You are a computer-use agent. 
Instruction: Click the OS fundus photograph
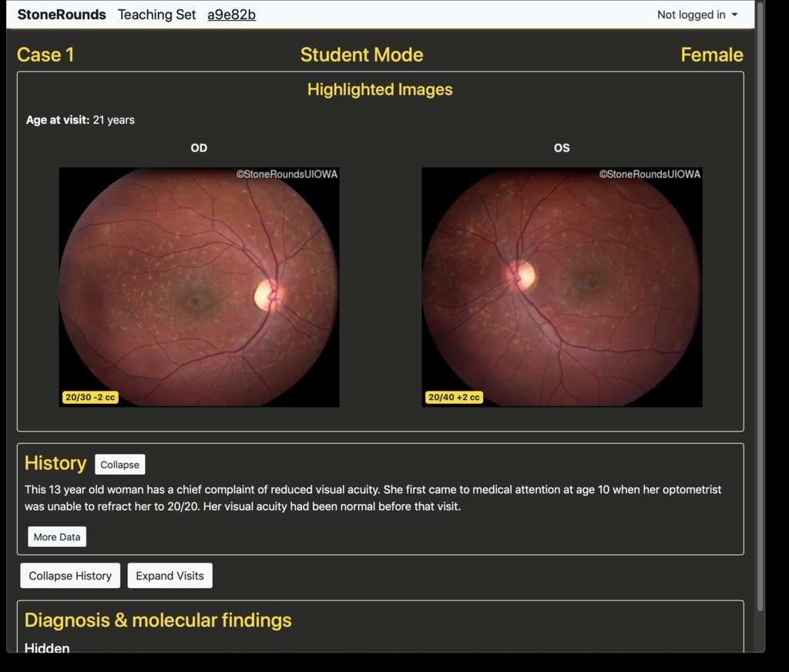tap(562, 287)
